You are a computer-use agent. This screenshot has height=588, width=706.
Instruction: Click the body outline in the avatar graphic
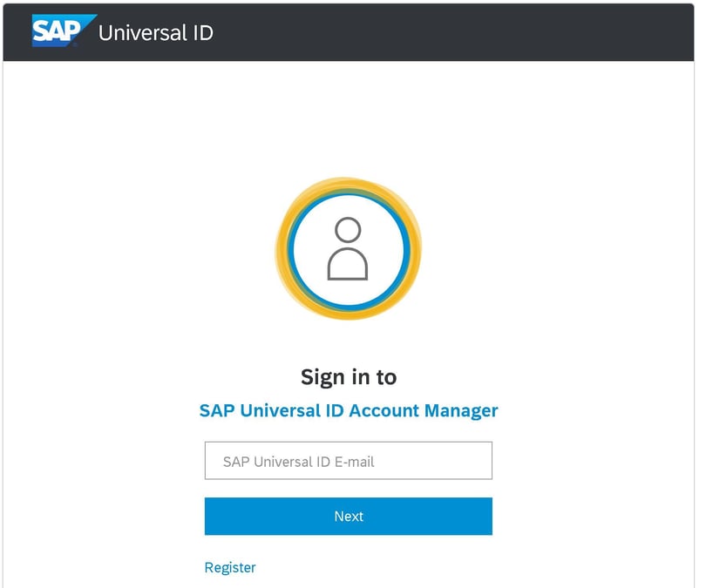coord(349,266)
